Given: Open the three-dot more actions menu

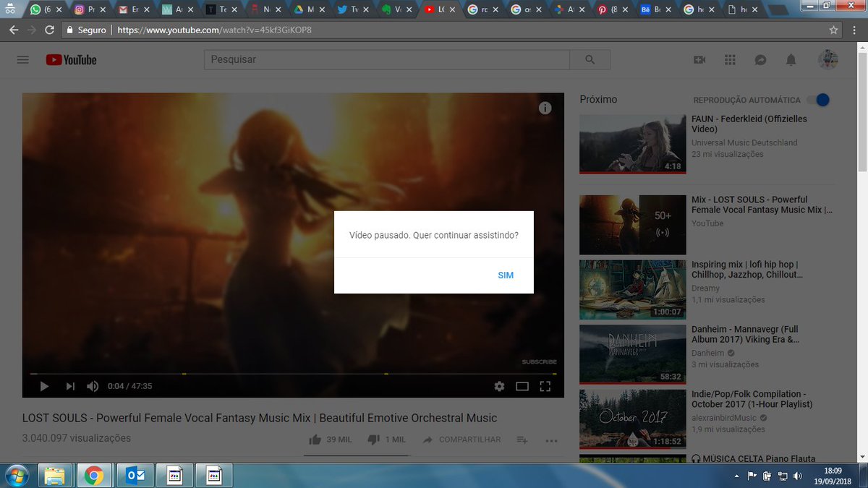Looking at the screenshot, I should coord(551,440).
